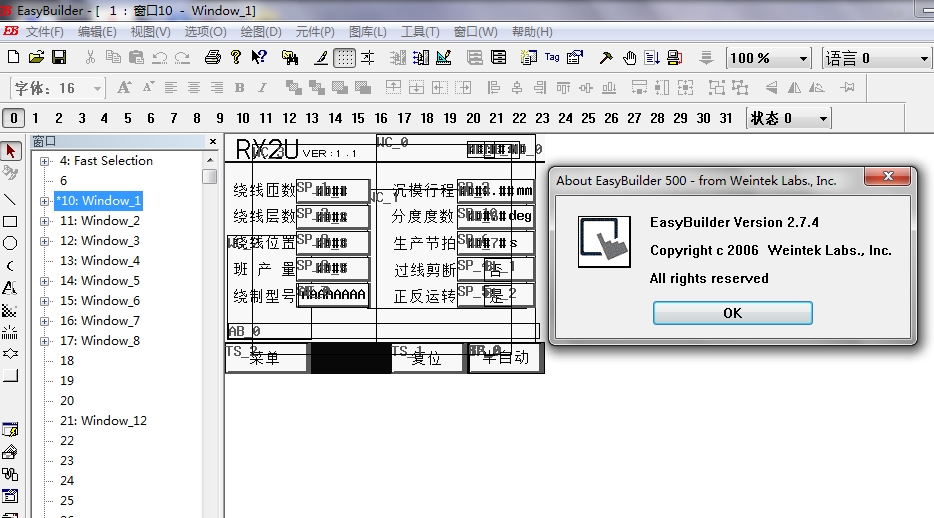Toggle state number 0 button
This screenshot has height=518, width=934.
coord(13,118)
